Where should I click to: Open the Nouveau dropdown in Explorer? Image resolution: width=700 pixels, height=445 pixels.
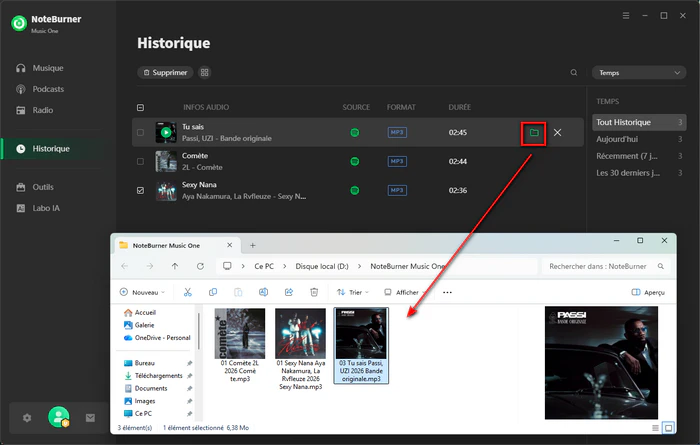(142, 292)
